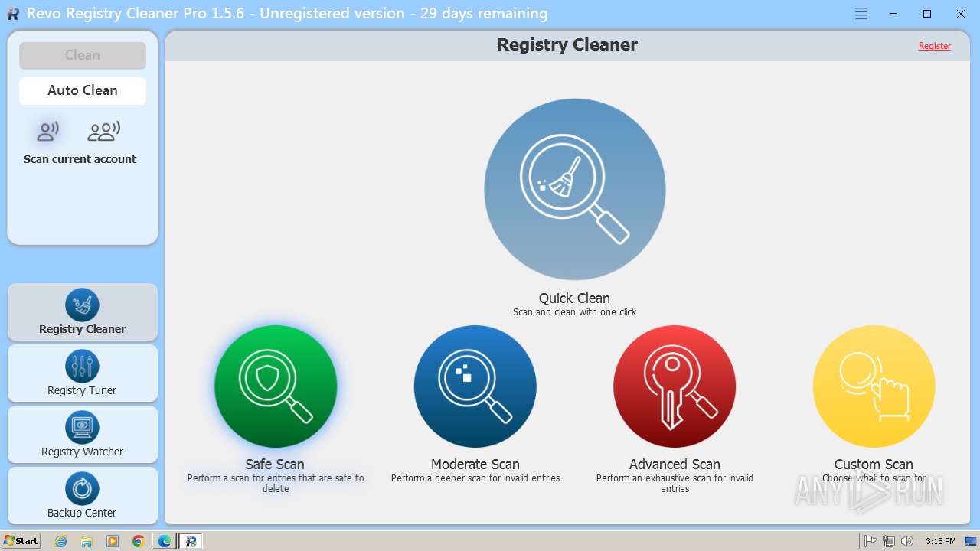Screen dimensions: 980x551
Task: Open the Registry Tuner sidebar section
Action: coord(83,373)
